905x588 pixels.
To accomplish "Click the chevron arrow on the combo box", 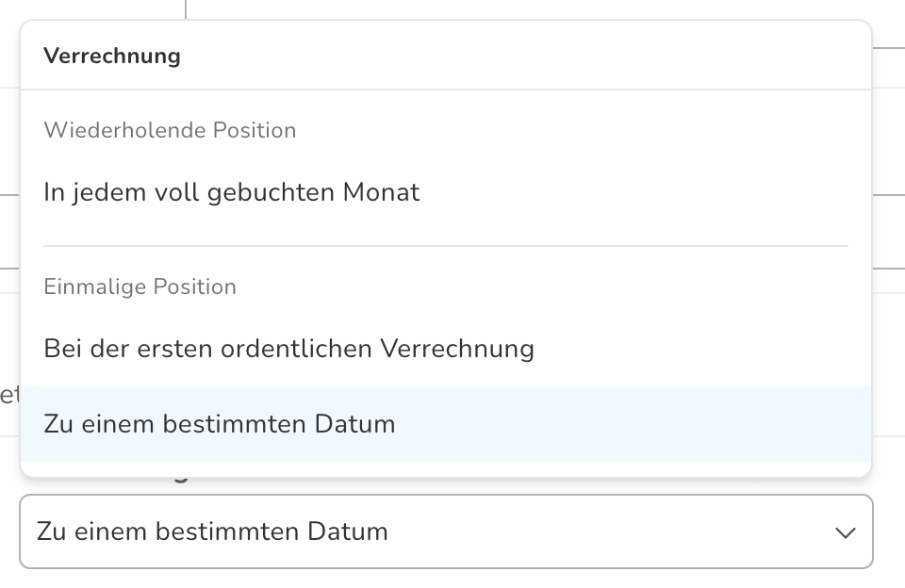I will coord(846,532).
